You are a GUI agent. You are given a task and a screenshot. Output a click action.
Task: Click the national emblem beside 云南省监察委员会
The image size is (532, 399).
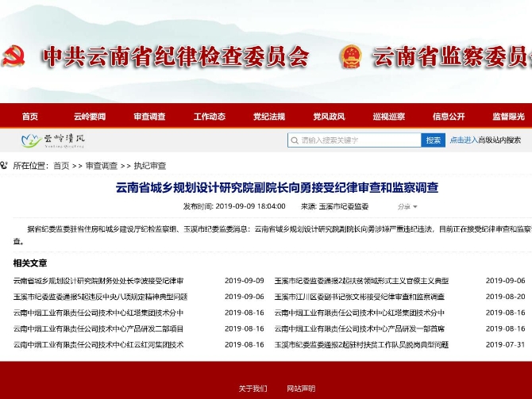350,57
